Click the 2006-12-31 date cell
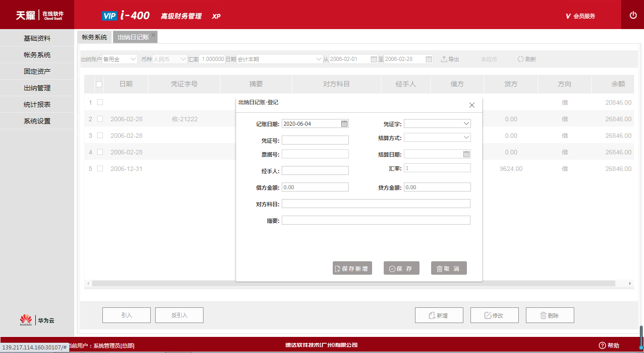Viewport: 644px width, 353px height. pos(127,169)
